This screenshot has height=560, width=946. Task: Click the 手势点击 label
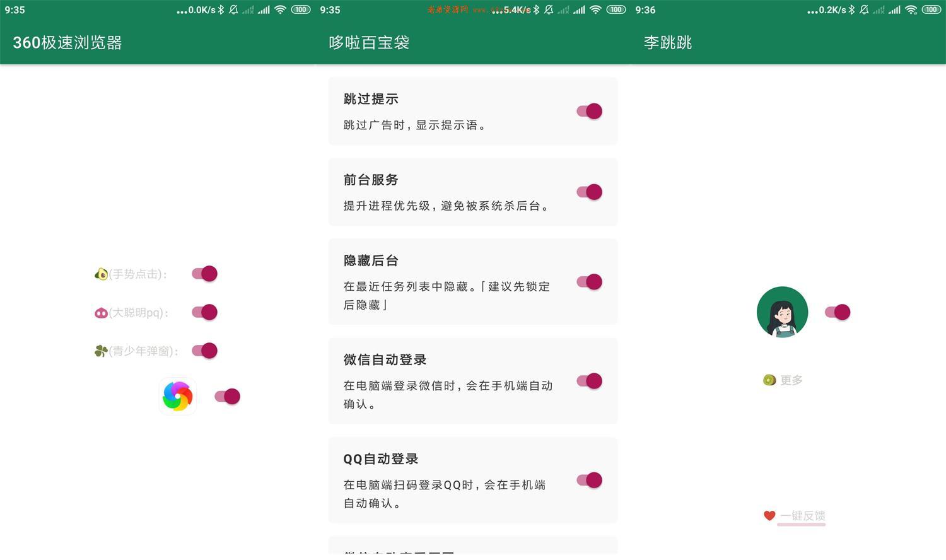[138, 274]
